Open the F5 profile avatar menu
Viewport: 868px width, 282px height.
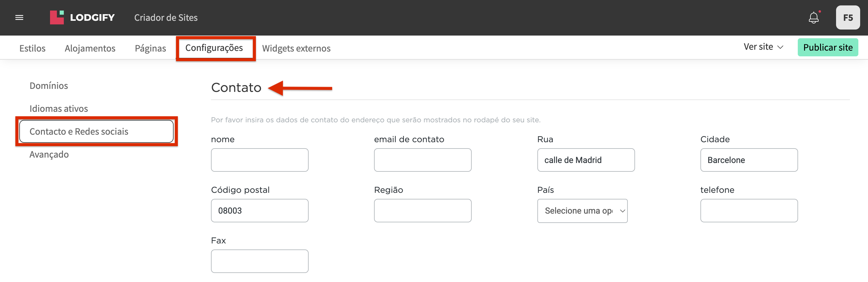pos(848,17)
